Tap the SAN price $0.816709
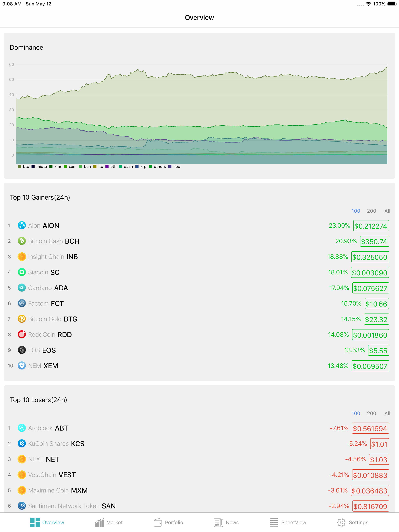Image resolution: width=399 pixels, height=532 pixels. tap(370, 506)
